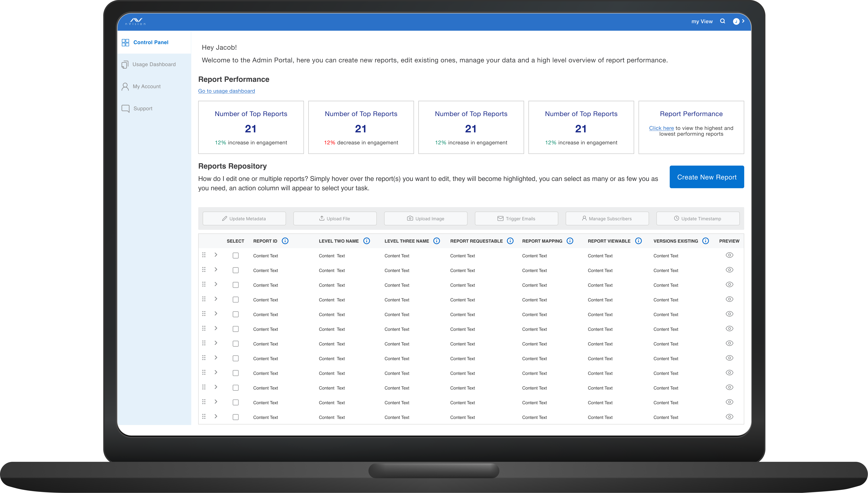The width and height of the screenshot is (868, 493).
Task: Click the Manage Subscribers button
Action: click(607, 218)
